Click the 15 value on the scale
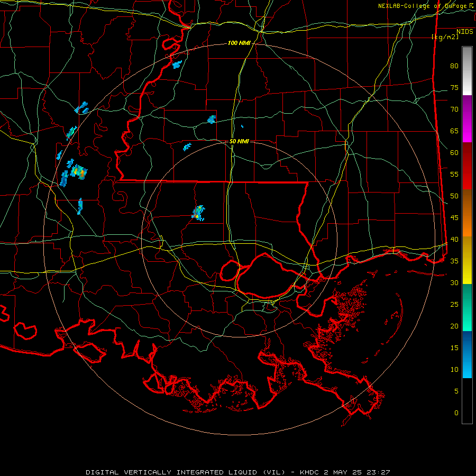This screenshot has width=476, height=476. click(x=454, y=348)
